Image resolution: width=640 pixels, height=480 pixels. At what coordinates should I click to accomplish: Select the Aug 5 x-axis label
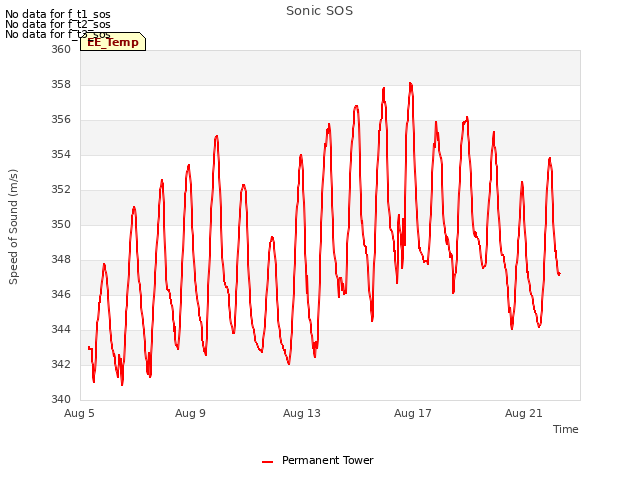79,413
